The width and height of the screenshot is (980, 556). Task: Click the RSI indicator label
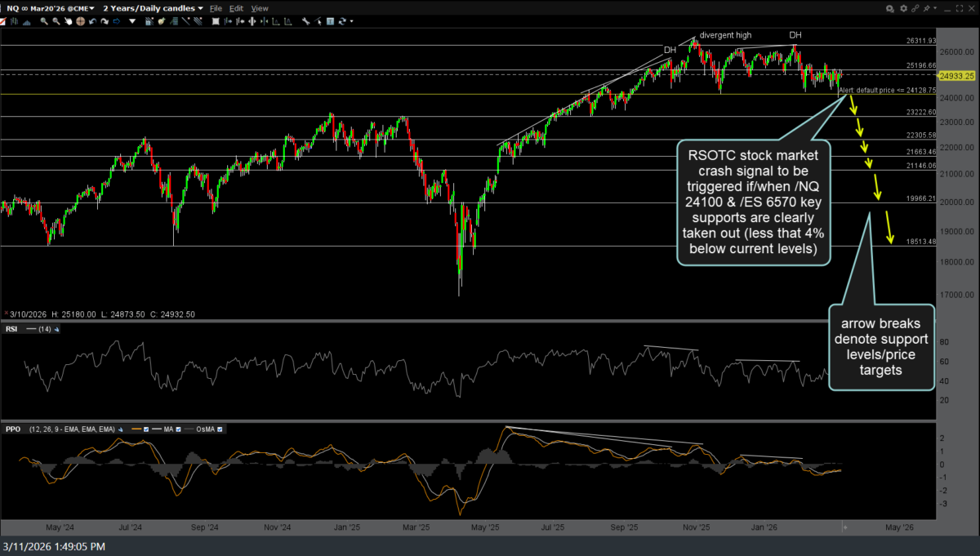coord(11,328)
